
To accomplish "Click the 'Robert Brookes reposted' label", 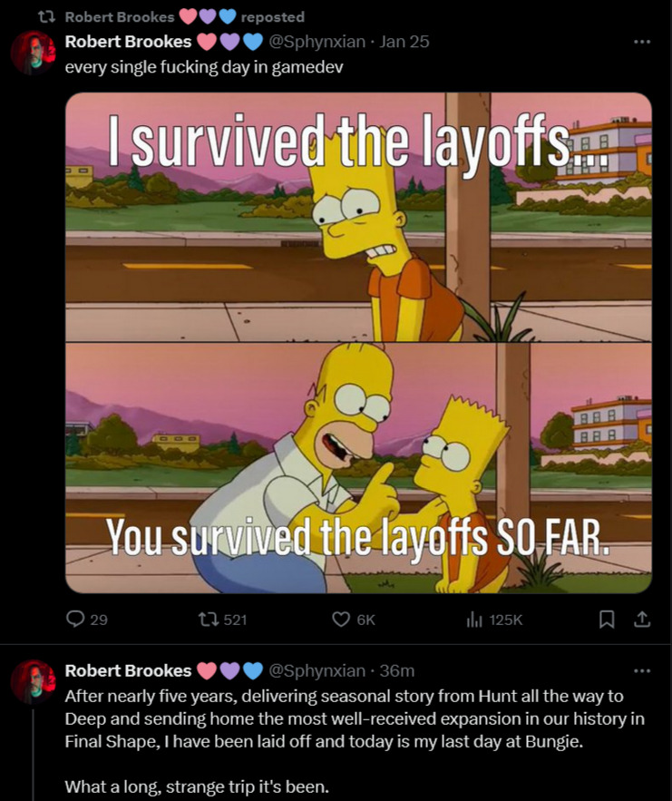I will [x=185, y=17].
